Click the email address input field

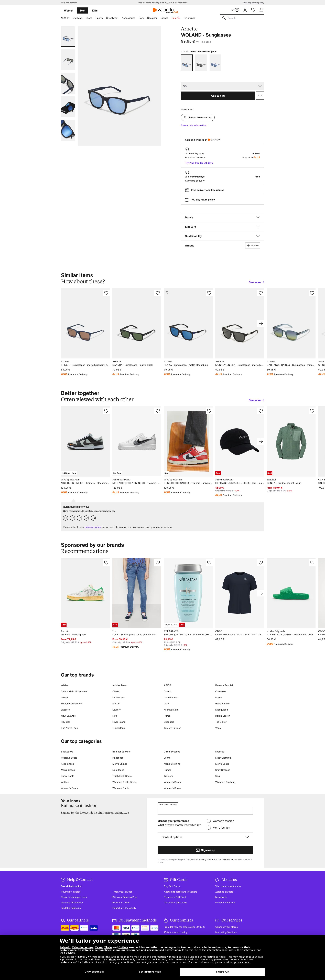tap(205, 810)
